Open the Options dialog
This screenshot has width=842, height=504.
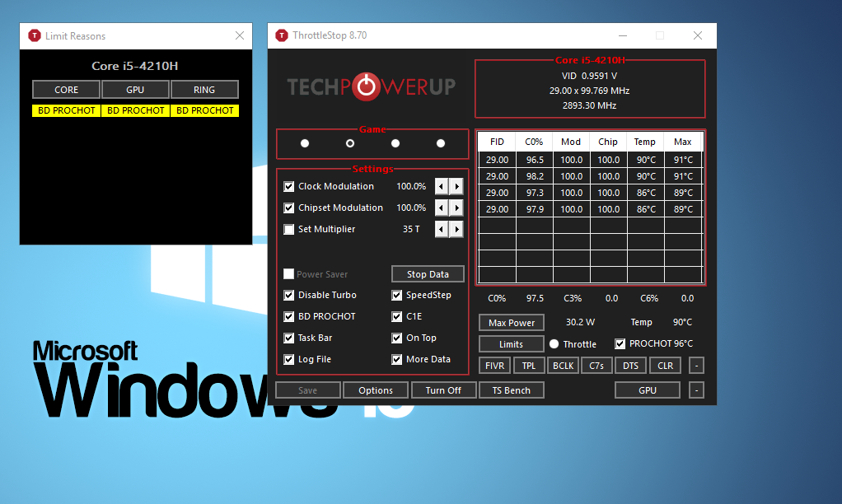click(x=376, y=390)
